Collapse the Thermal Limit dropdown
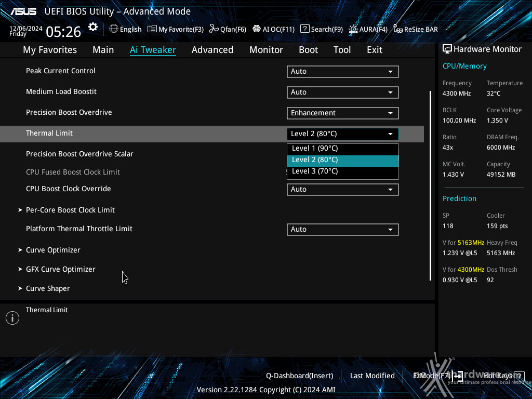Image resolution: width=532 pixels, height=399 pixels. [x=343, y=134]
